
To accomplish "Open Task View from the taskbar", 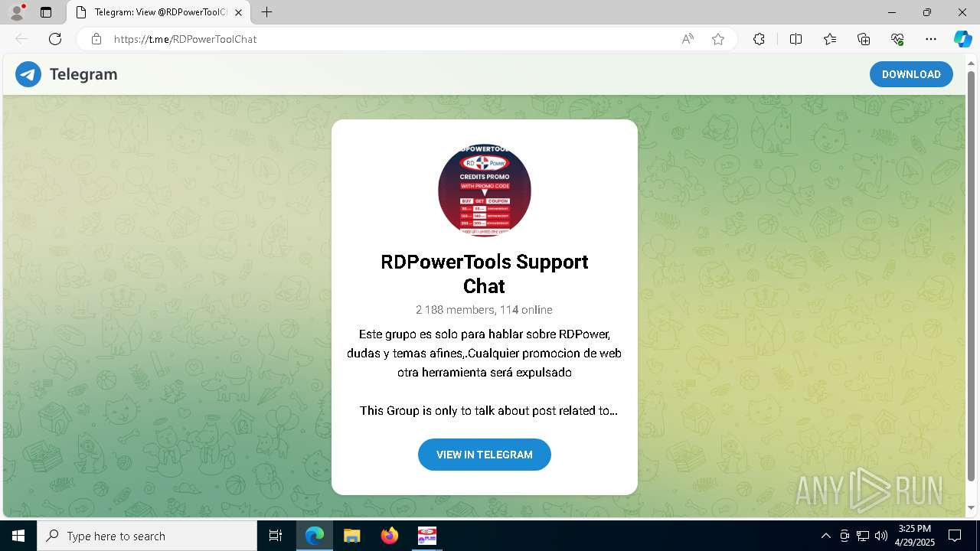I will [x=276, y=536].
